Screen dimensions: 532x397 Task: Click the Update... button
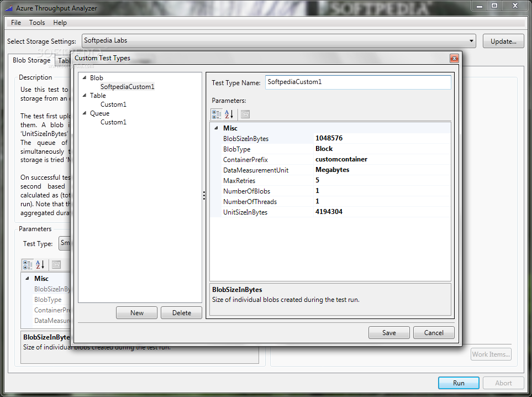503,41
